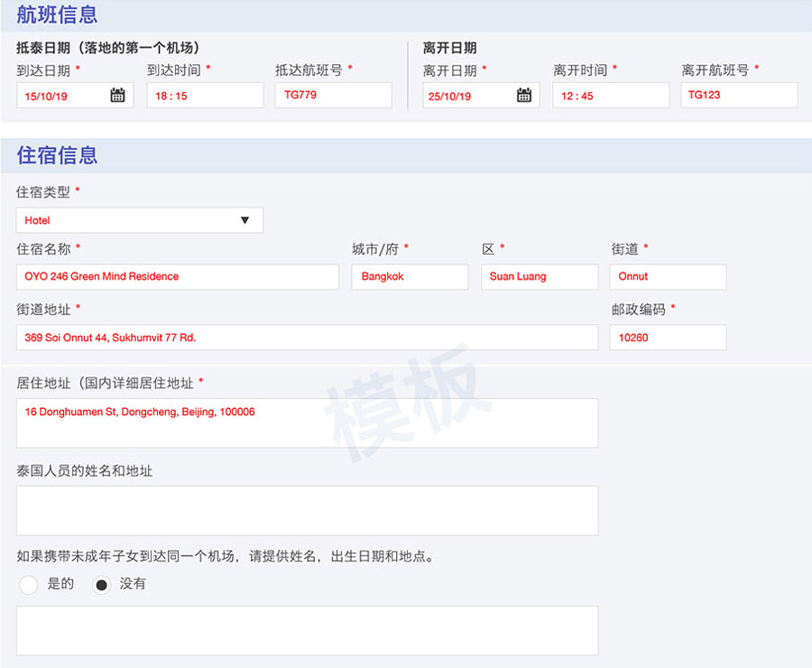
Task: Open the departure date calendar icon
Action: point(524,95)
